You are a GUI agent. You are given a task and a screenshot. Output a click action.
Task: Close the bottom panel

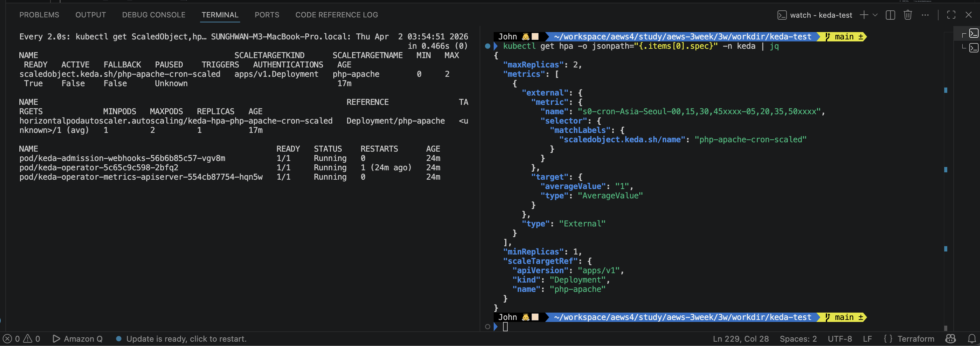pyautogui.click(x=969, y=15)
